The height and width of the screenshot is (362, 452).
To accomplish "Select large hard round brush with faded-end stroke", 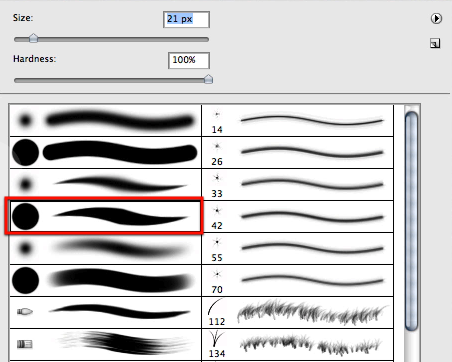I will [106, 280].
